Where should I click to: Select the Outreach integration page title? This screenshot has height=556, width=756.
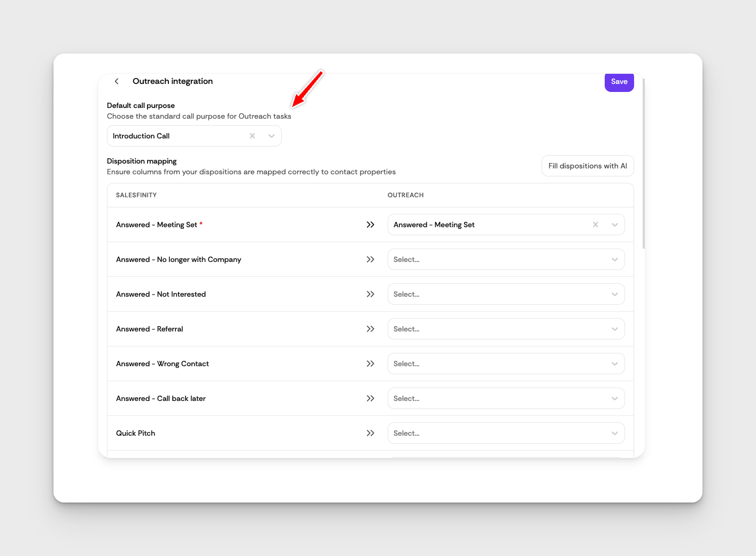tap(173, 81)
